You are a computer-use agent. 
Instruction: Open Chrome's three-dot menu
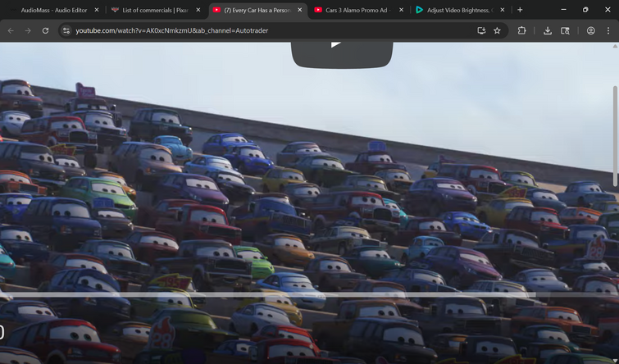click(608, 30)
